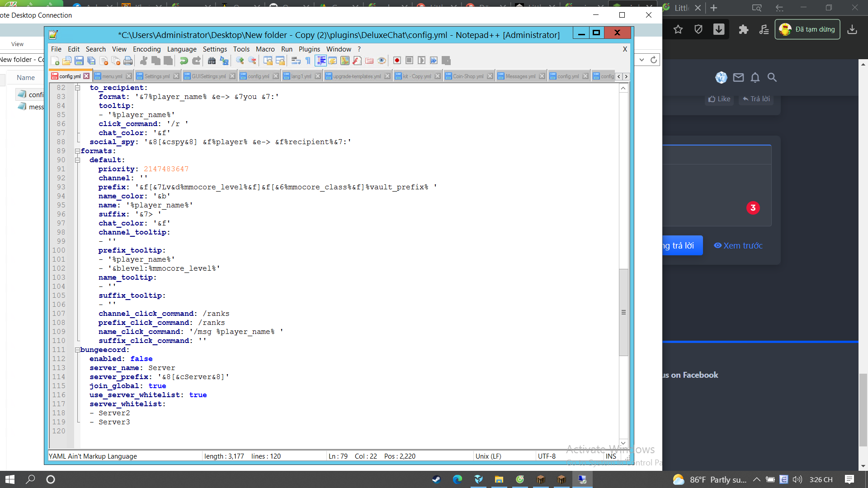Toggle Show All Characters pilcrow icon
Viewport: 868px width, 488px height.
308,61
